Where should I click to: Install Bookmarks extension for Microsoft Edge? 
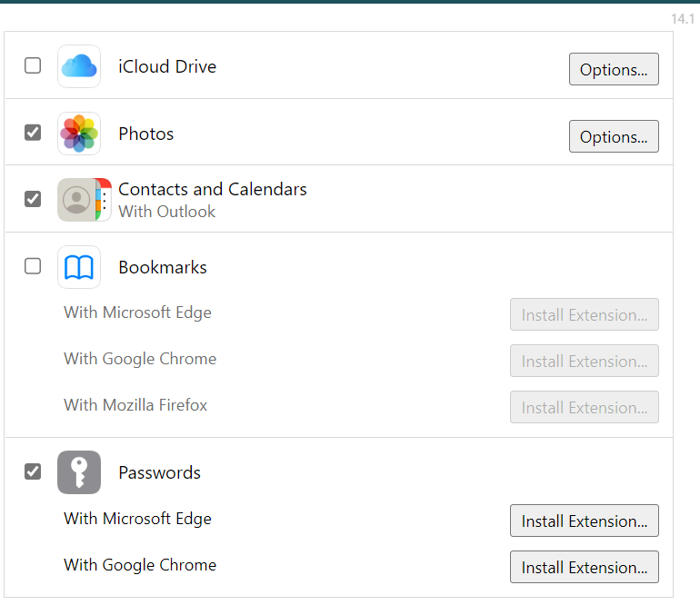tap(584, 314)
